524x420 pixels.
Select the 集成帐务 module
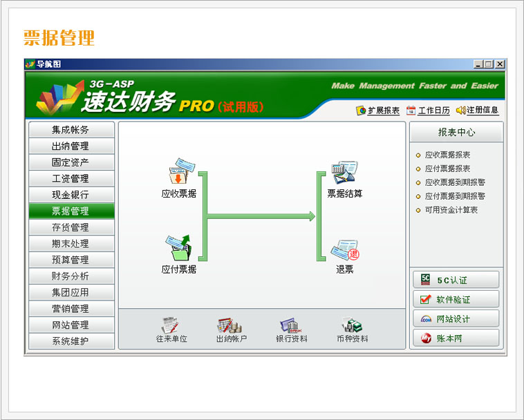pos(71,130)
